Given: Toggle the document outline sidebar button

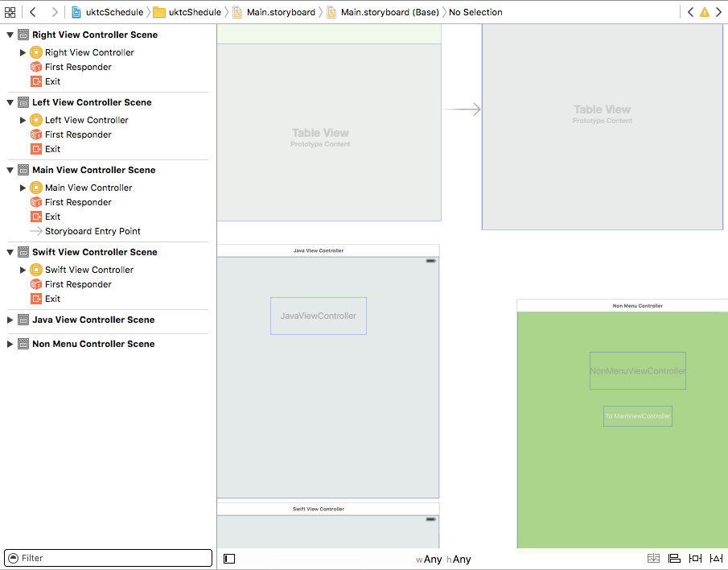Looking at the screenshot, I should [x=229, y=559].
